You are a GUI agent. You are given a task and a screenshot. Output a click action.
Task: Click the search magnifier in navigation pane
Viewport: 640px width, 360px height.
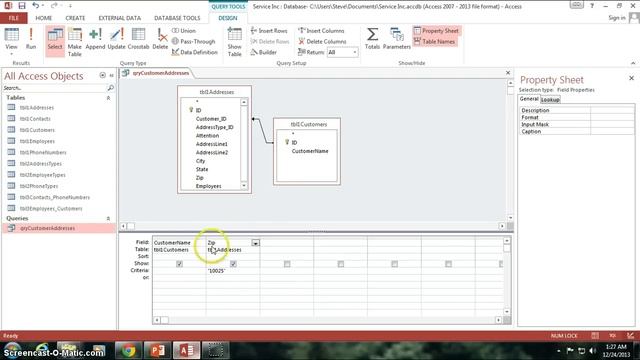110,88
